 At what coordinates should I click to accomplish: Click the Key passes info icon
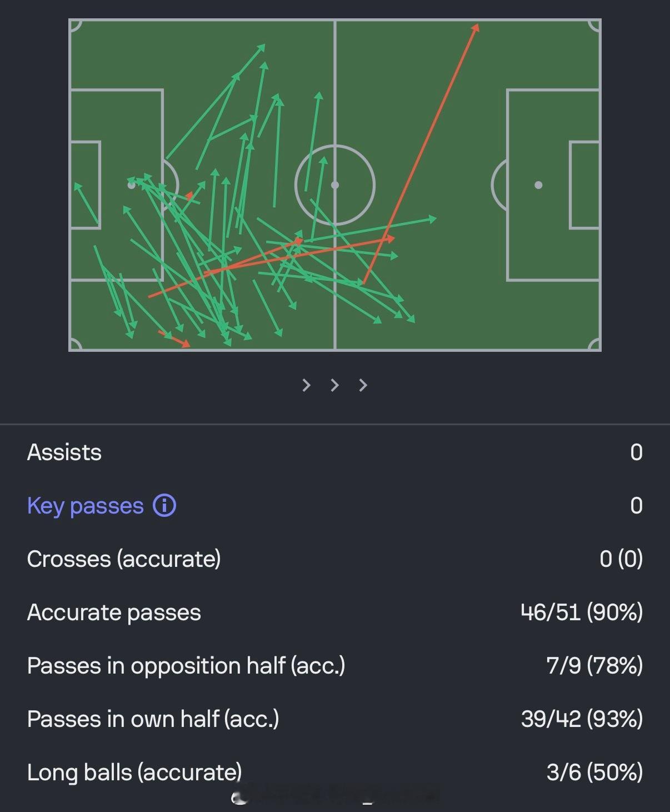(x=164, y=506)
